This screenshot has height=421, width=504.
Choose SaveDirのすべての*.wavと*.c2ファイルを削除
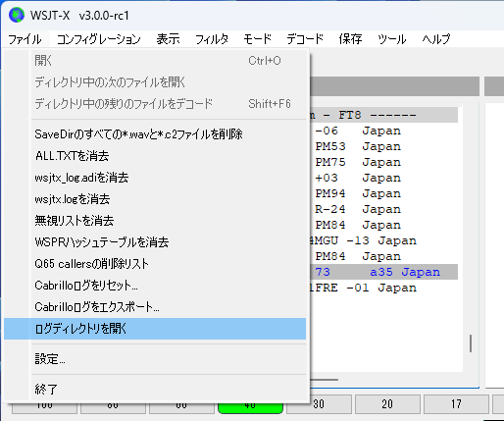pyautogui.click(x=155, y=134)
